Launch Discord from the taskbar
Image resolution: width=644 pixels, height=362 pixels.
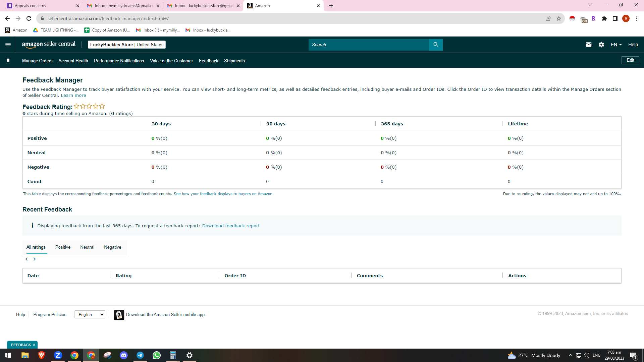[x=124, y=355]
